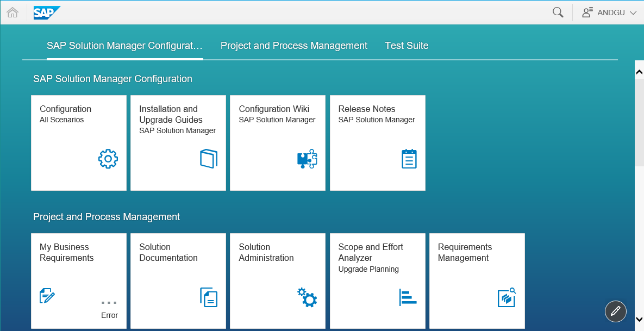The width and height of the screenshot is (644, 331).
Task: Click the book icon on the Installation Guides tile
Action: [x=209, y=159]
